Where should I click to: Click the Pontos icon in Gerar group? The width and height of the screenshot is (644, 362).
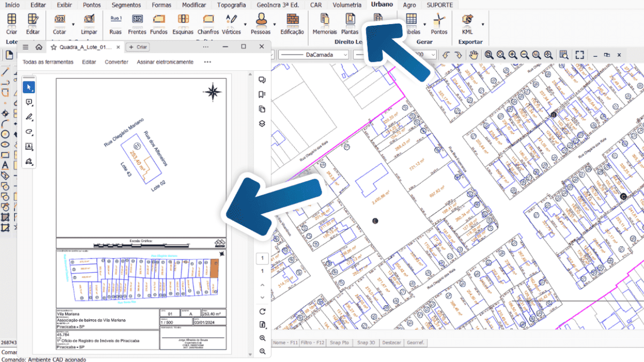[439, 20]
